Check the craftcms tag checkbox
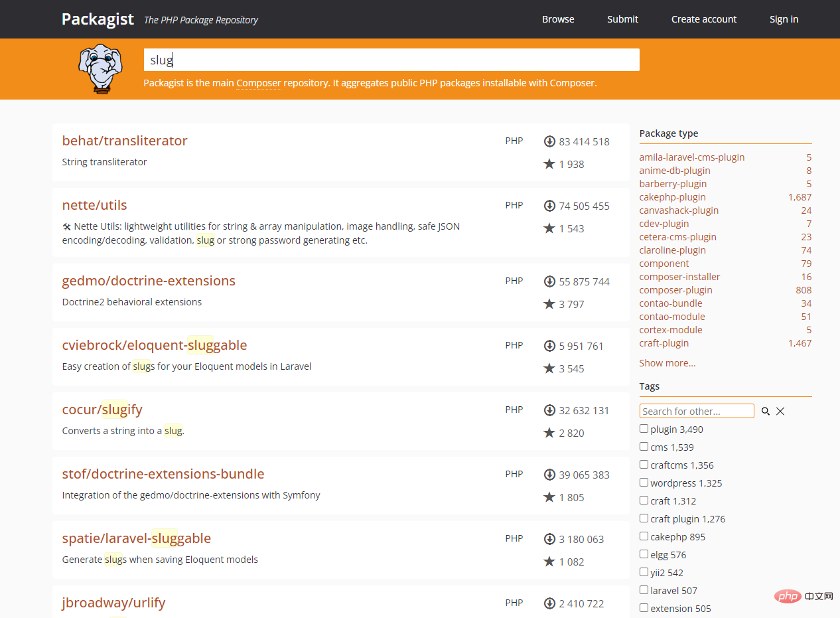This screenshot has height=618, width=840. coord(644,465)
